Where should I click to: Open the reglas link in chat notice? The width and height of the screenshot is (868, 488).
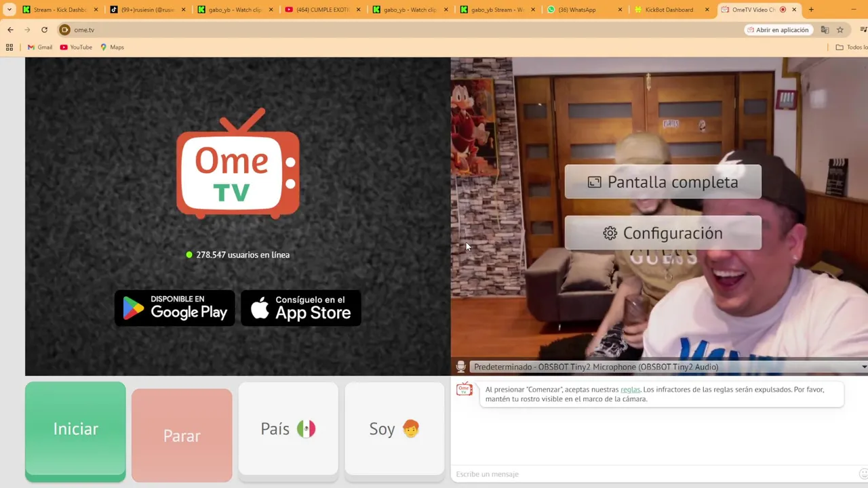coord(630,390)
